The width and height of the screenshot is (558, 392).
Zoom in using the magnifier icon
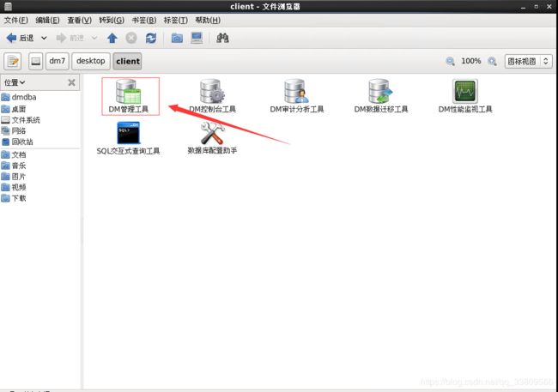click(492, 61)
